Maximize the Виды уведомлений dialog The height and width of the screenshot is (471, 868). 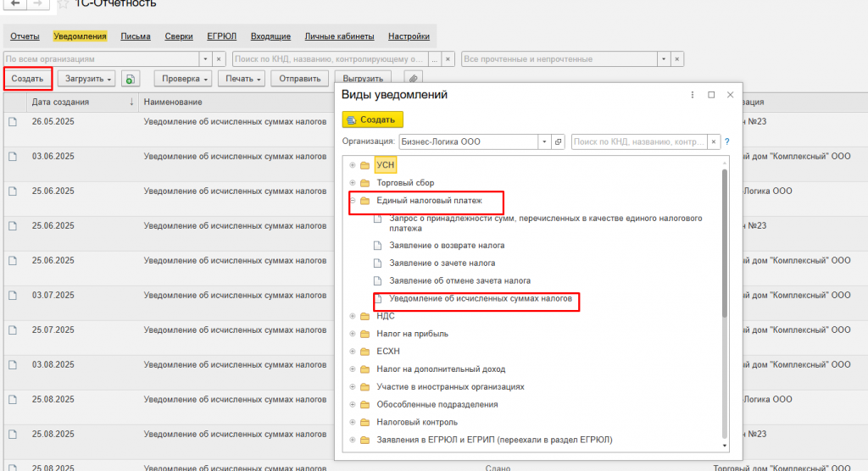pyautogui.click(x=711, y=95)
